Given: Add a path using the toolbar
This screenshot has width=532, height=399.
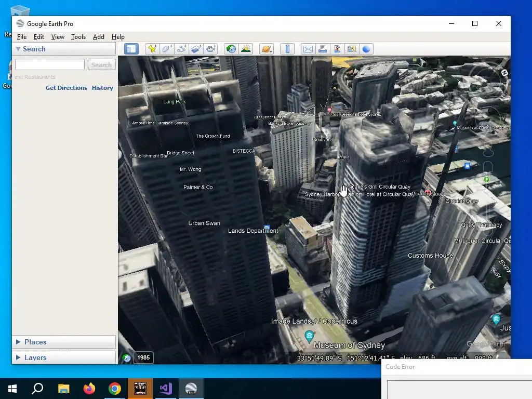Looking at the screenshot, I should [181, 49].
